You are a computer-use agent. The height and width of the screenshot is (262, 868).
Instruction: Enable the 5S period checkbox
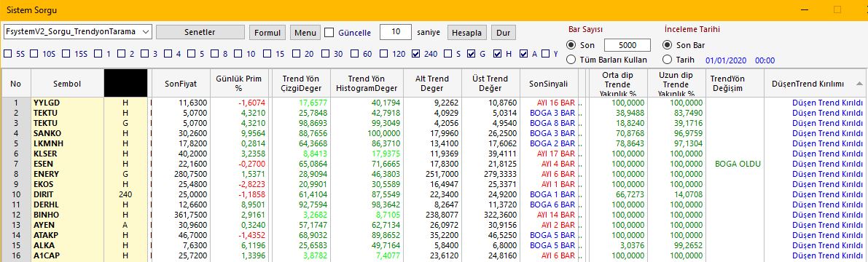(8, 54)
